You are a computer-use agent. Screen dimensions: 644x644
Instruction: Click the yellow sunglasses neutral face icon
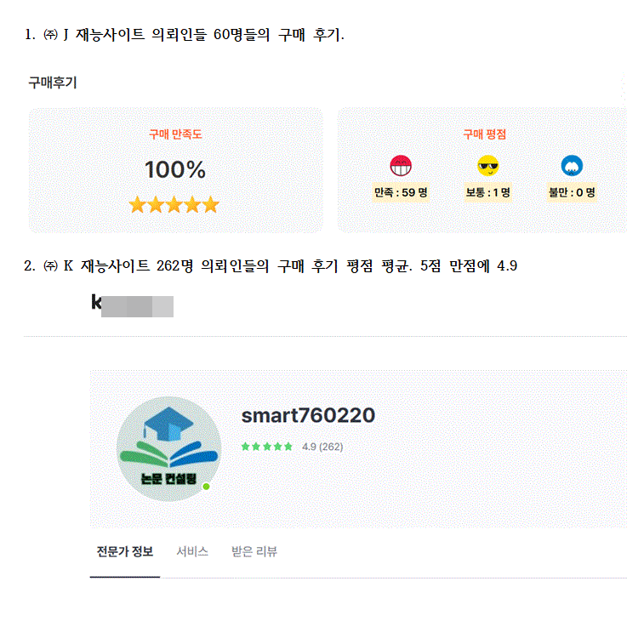tap(487, 165)
